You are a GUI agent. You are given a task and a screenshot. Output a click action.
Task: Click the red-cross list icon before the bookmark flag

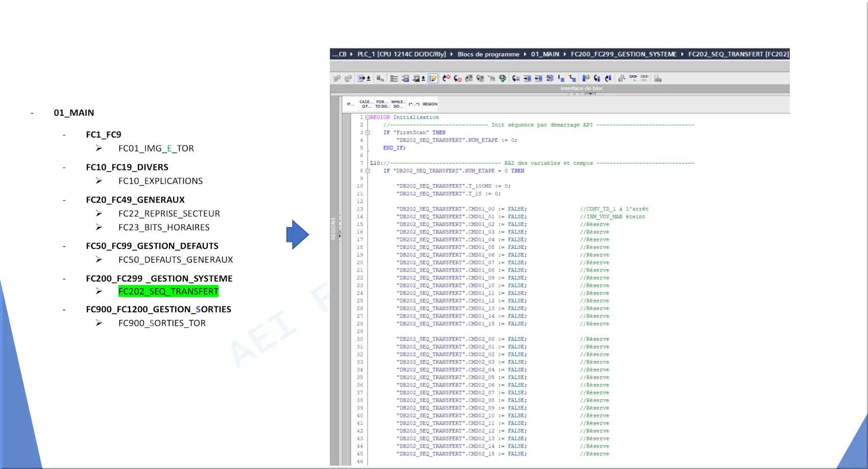pos(572,78)
